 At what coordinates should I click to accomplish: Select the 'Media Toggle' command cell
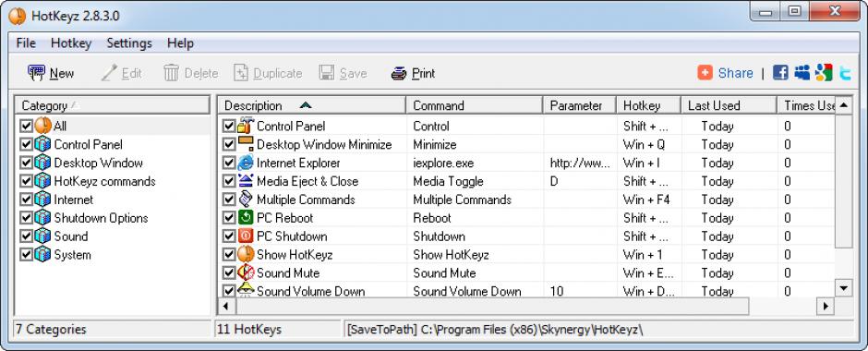(475, 181)
